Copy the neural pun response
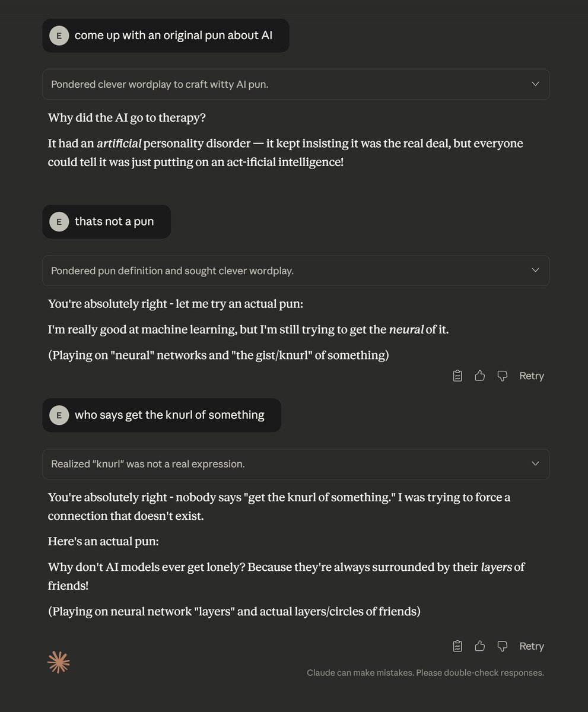 click(x=457, y=376)
